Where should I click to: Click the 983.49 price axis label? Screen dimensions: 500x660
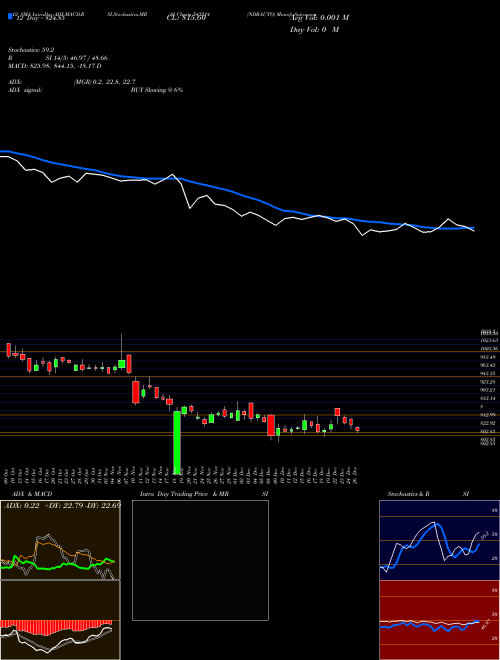point(487,357)
